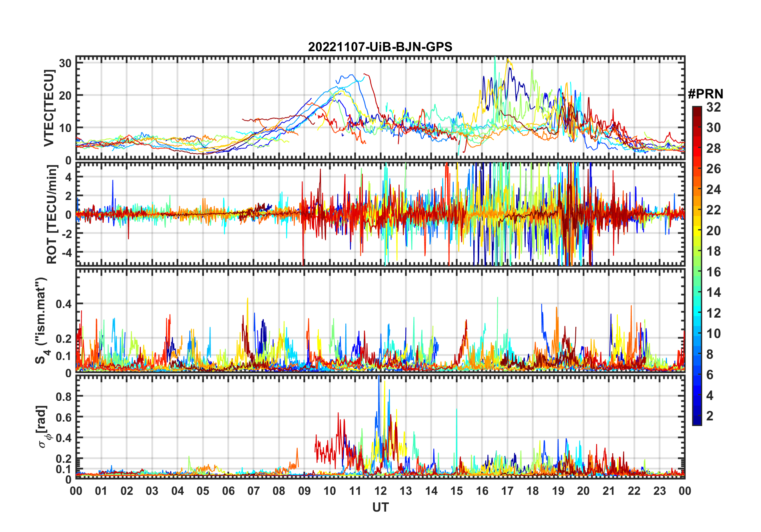Click the 15 hour tick label
Viewport: 761px width, 532px height.
457,491
